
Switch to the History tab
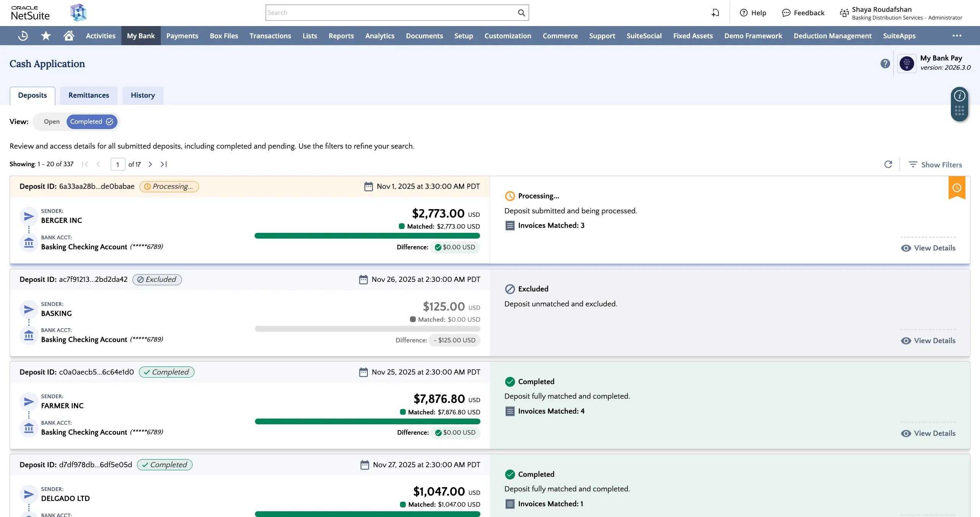pos(143,95)
